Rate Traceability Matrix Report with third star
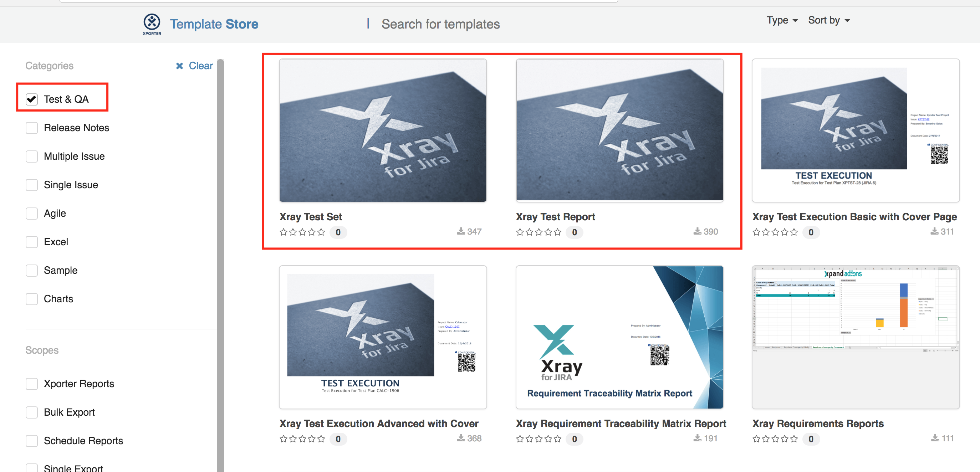The image size is (980, 472). [x=539, y=439]
